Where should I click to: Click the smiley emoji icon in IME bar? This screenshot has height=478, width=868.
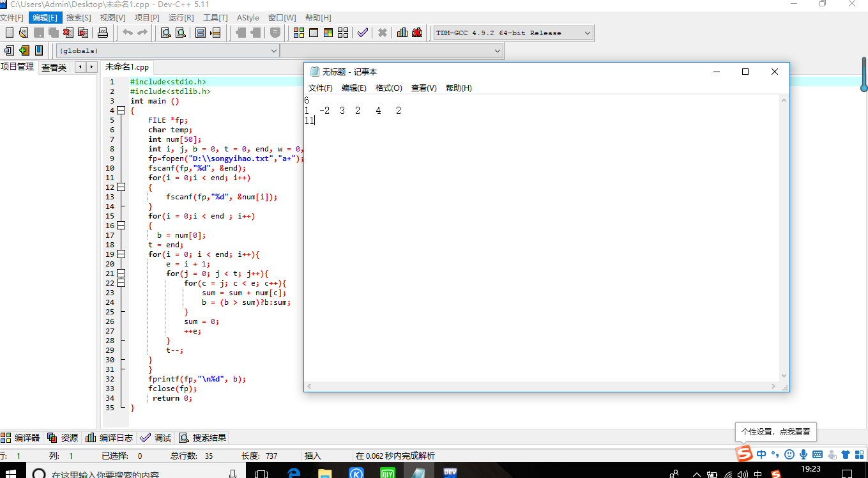tap(789, 454)
